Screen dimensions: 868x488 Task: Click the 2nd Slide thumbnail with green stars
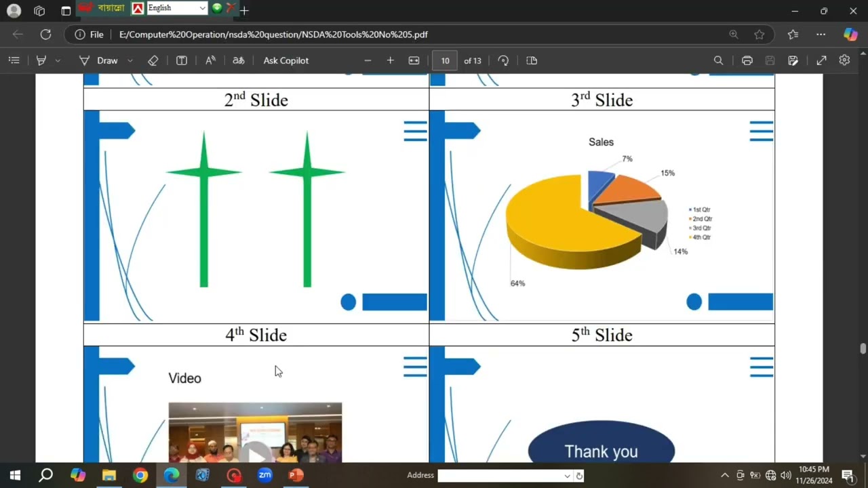pos(256,216)
